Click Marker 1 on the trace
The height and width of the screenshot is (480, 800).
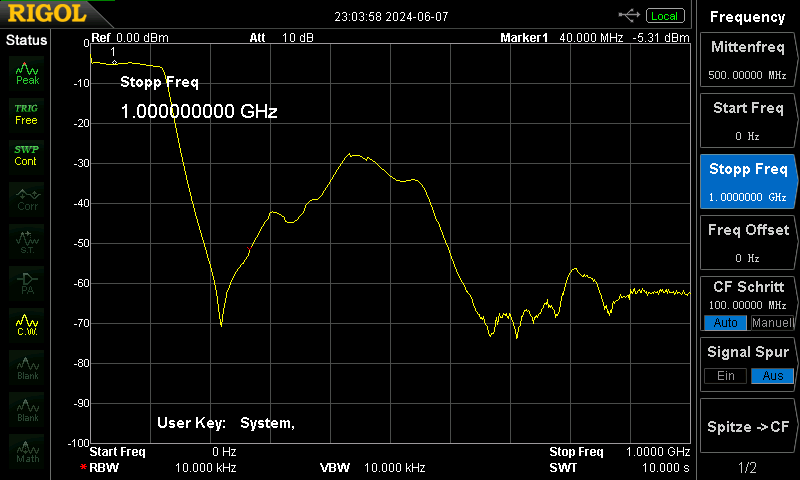114,62
